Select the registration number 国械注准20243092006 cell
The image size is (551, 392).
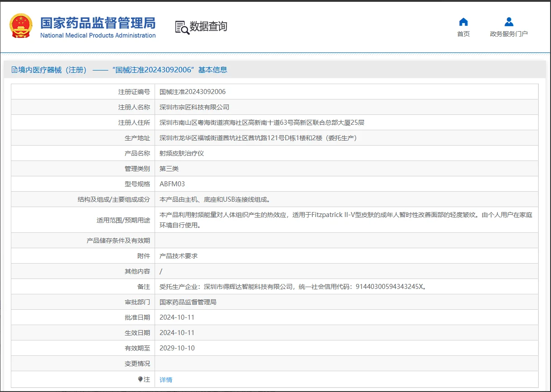coord(192,91)
